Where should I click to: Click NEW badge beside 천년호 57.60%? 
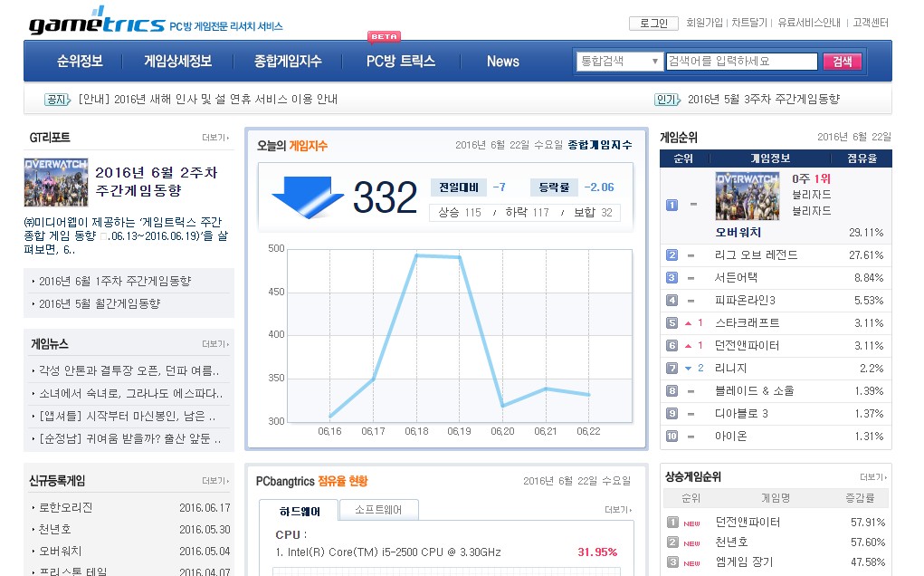[691, 543]
